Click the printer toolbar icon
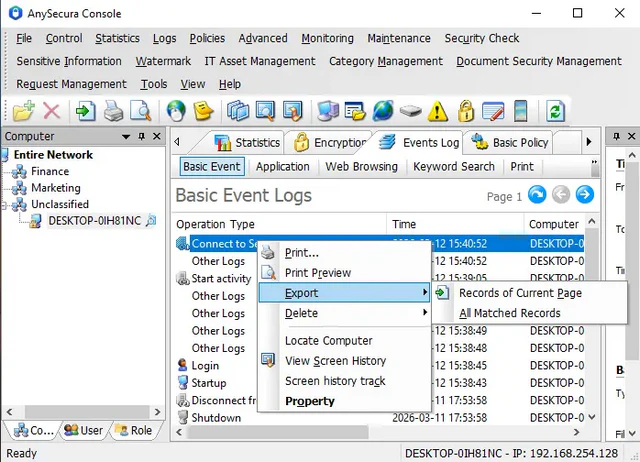Viewport: 640px width, 462px height. 113,111
